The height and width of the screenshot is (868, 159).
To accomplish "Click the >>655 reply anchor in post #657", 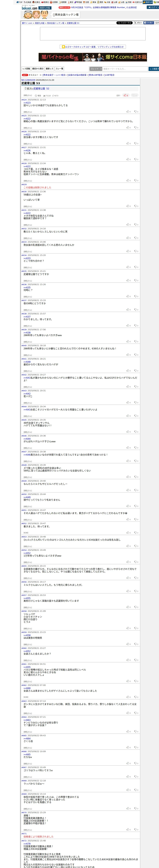I will click(27, 598).
